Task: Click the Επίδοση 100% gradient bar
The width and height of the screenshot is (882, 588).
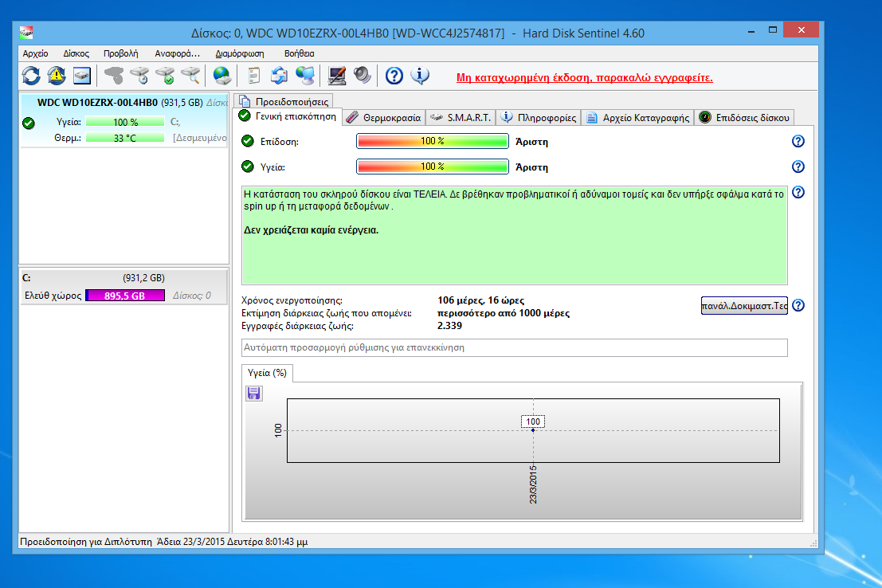Action: pos(433,141)
